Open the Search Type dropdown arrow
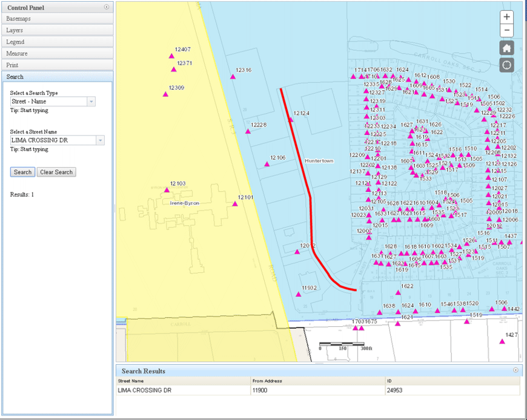 tap(91, 102)
